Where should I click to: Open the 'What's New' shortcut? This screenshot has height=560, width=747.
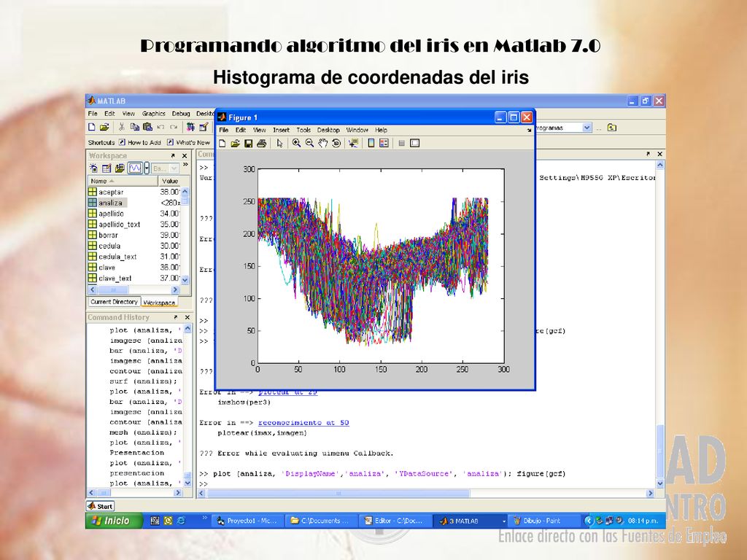tap(188, 142)
